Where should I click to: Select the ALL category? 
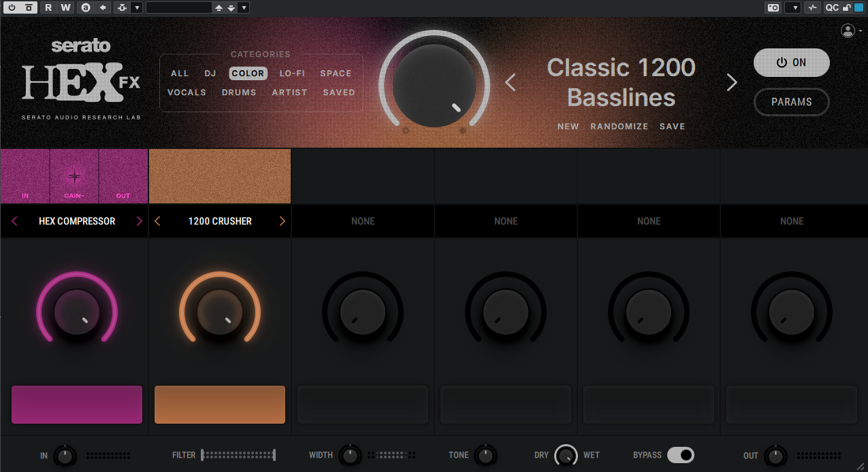180,73
